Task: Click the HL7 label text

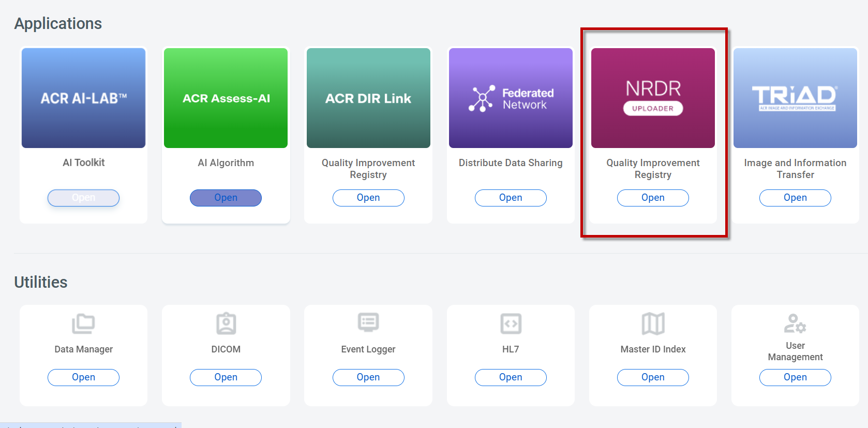Action: tap(511, 349)
